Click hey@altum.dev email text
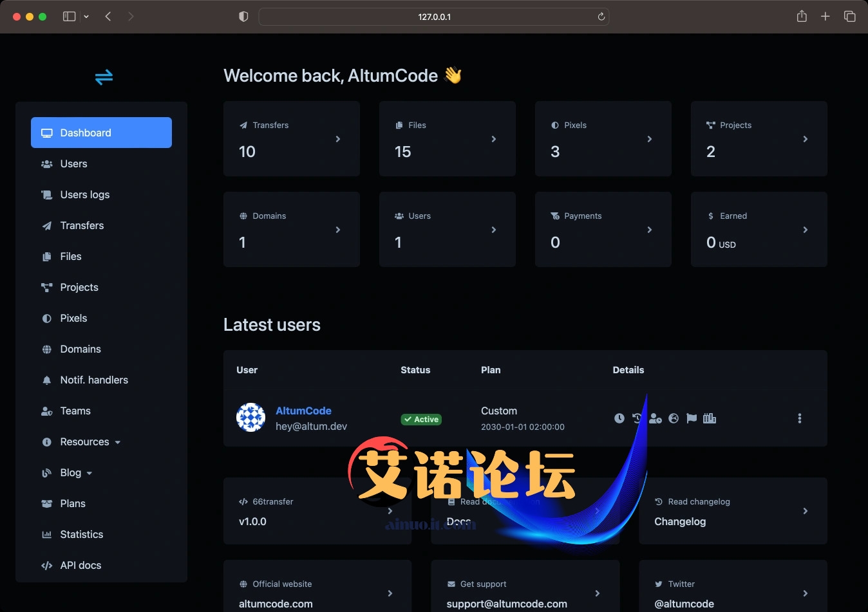The width and height of the screenshot is (868, 612). pos(312,426)
